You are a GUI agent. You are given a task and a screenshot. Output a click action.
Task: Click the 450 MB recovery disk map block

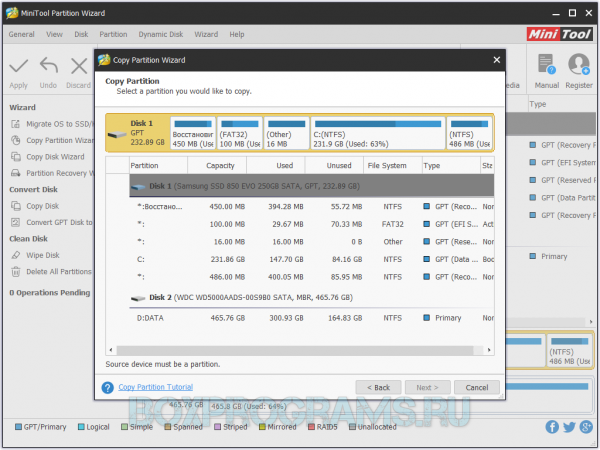pos(193,133)
